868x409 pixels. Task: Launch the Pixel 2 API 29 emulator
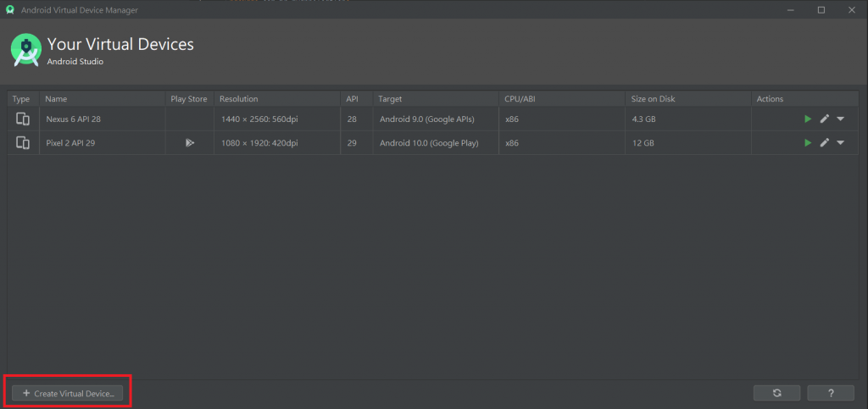(x=808, y=142)
